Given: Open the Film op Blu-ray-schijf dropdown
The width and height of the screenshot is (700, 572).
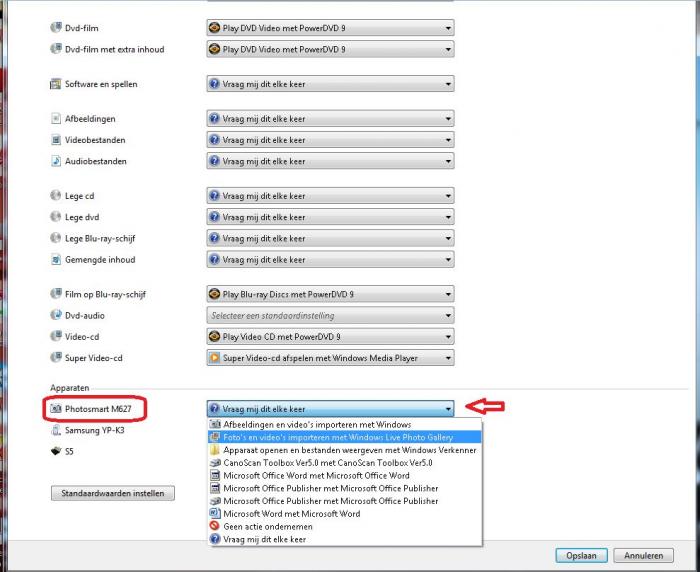Looking at the screenshot, I should click(x=330, y=294).
